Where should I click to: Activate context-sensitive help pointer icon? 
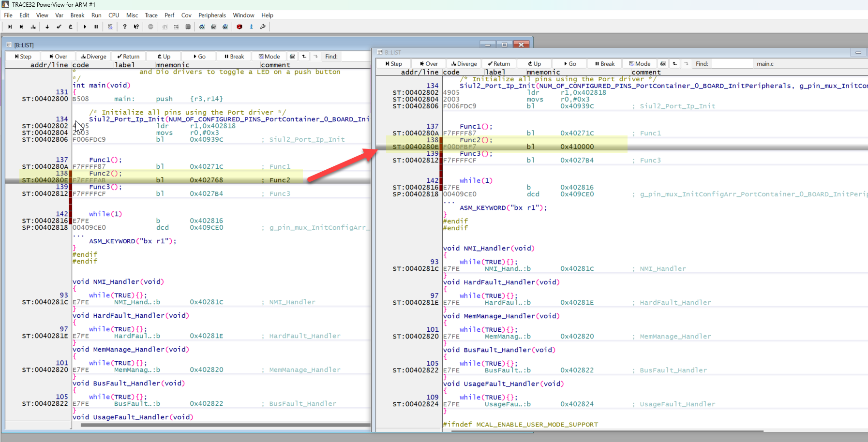[136, 27]
